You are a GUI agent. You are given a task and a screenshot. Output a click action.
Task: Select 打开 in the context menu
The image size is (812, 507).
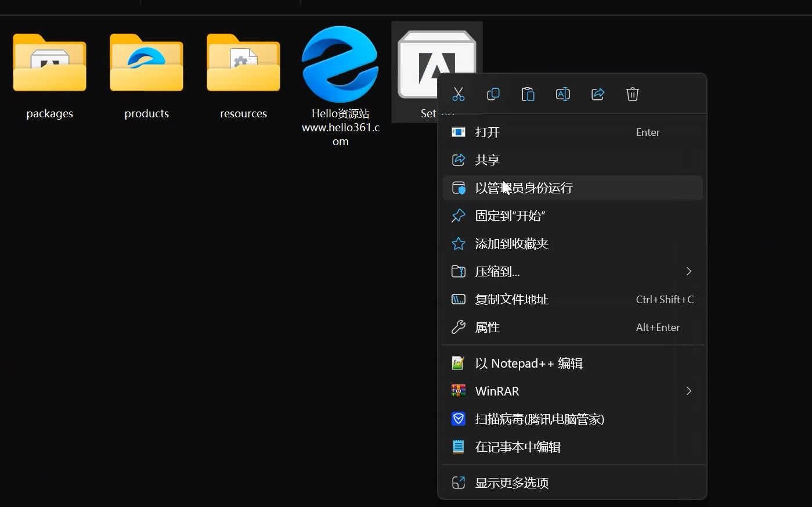click(488, 132)
